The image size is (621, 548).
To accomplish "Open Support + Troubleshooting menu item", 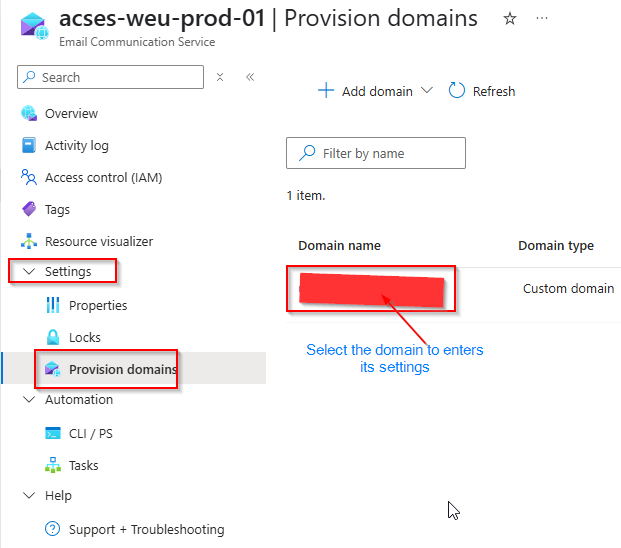I will click(x=146, y=530).
